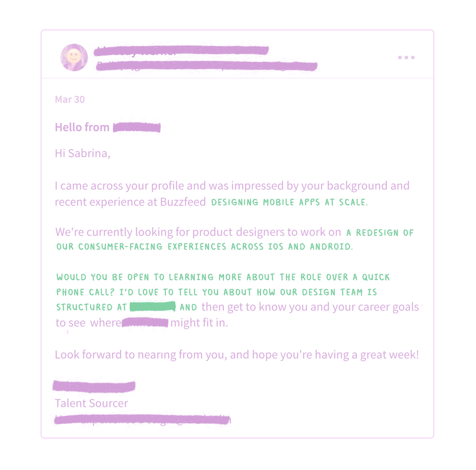This screenshot has height=470, width=476.
Task: Click the purple redacted block before "might fit in"
Action: [x=145, y=323]
